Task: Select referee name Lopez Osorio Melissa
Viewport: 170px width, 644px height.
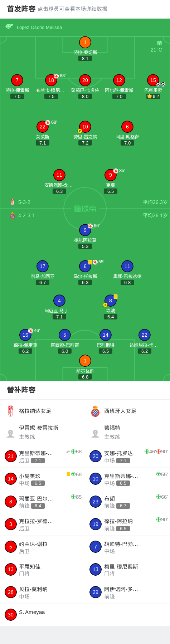Action: 39,27
